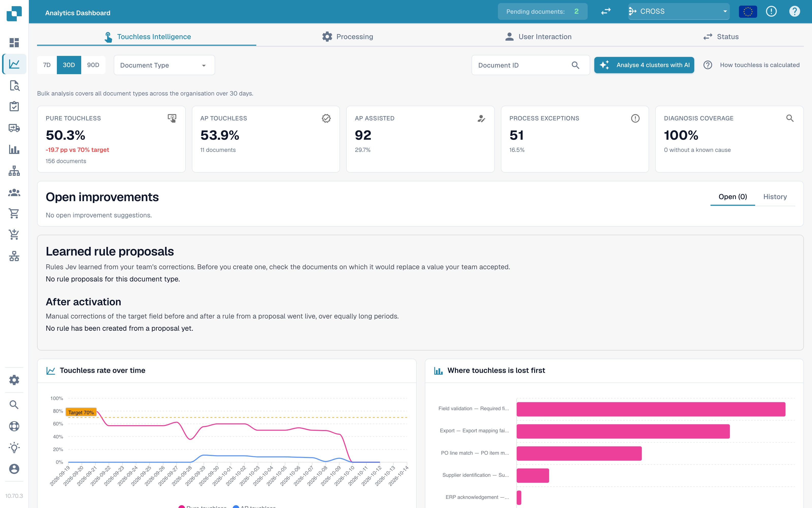Open the people group sidebar icon
Image resolution: width=812 pixels, height=508 pixels.
pos(14,192)
